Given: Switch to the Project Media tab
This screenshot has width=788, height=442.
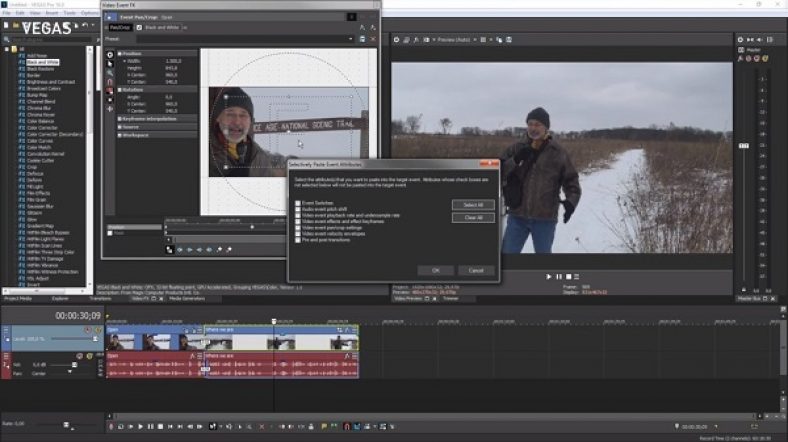Looking at the screenshot, I should 18,298.
